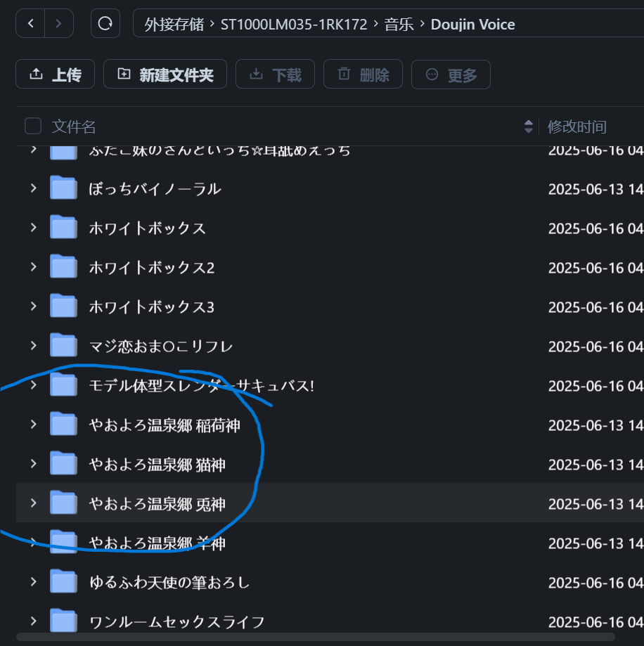Click the 删除 delete button
The image size is (644, 646).
pyautogui.click(x=363, y=74)
